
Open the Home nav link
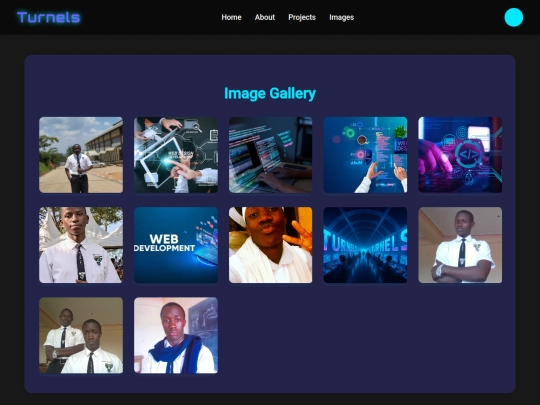tap(231, 17)
